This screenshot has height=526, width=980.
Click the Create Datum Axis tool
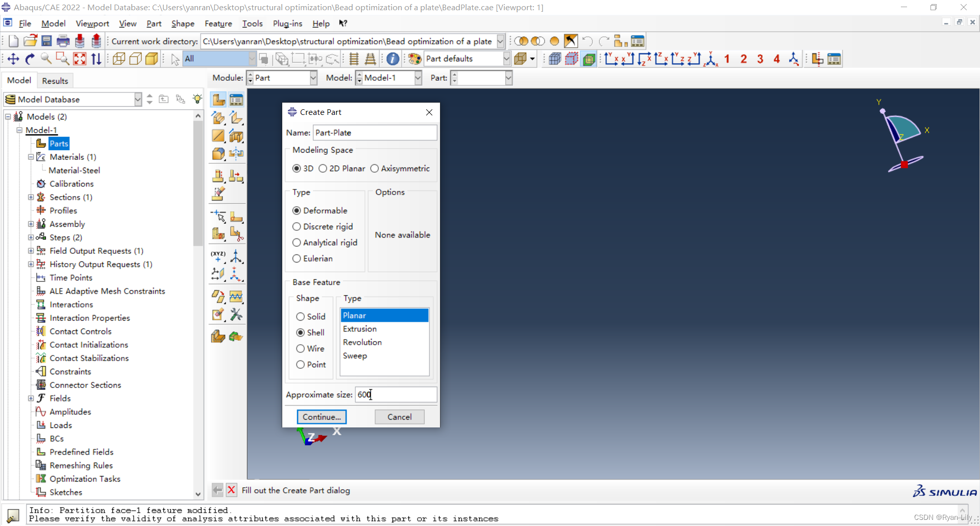click(x=236, y=256)
